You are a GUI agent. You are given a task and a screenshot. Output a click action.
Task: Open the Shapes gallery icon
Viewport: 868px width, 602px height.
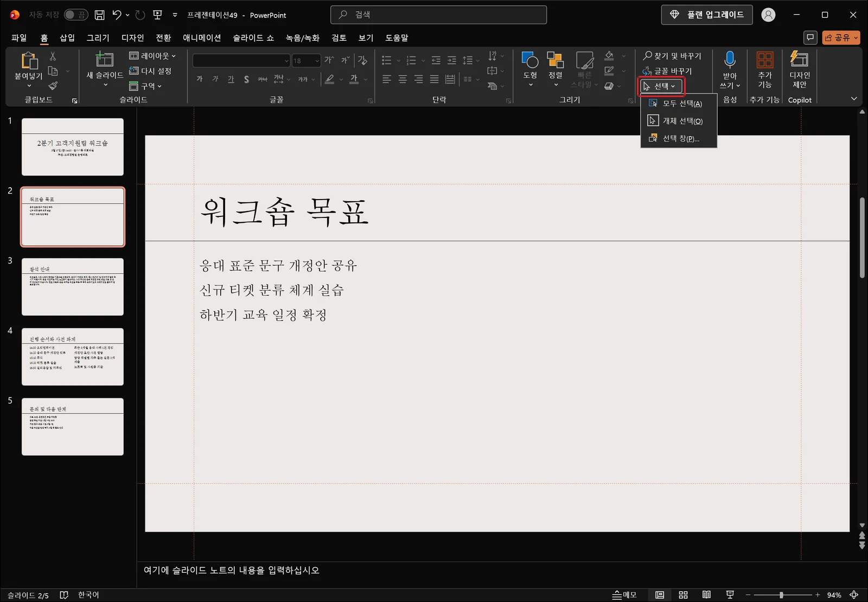point(529,60)
